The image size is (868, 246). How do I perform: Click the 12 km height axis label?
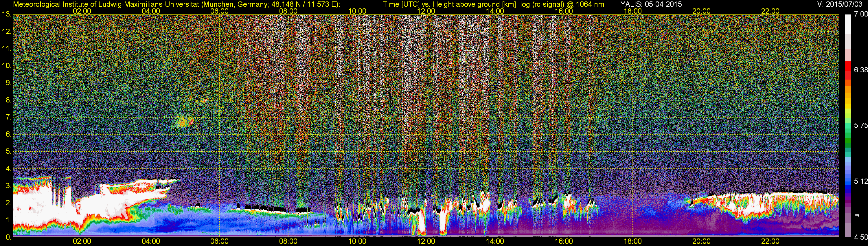click(x=6, y=31)
